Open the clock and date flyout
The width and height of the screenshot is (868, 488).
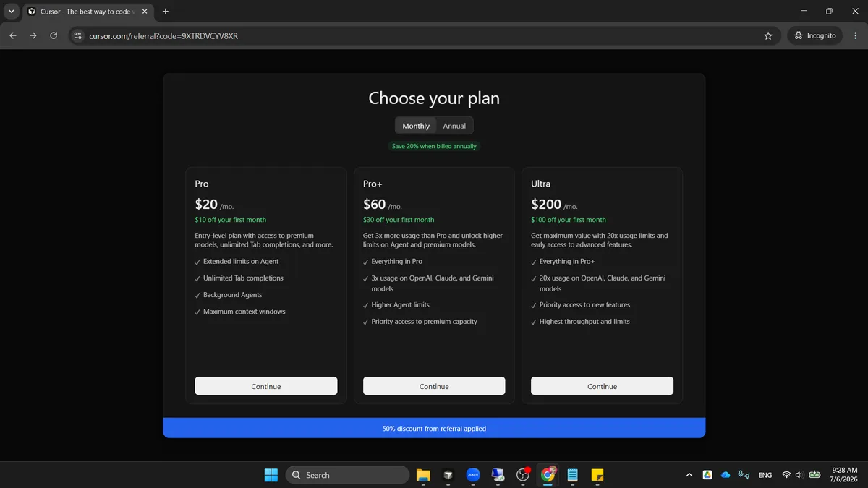coord(843,475)
